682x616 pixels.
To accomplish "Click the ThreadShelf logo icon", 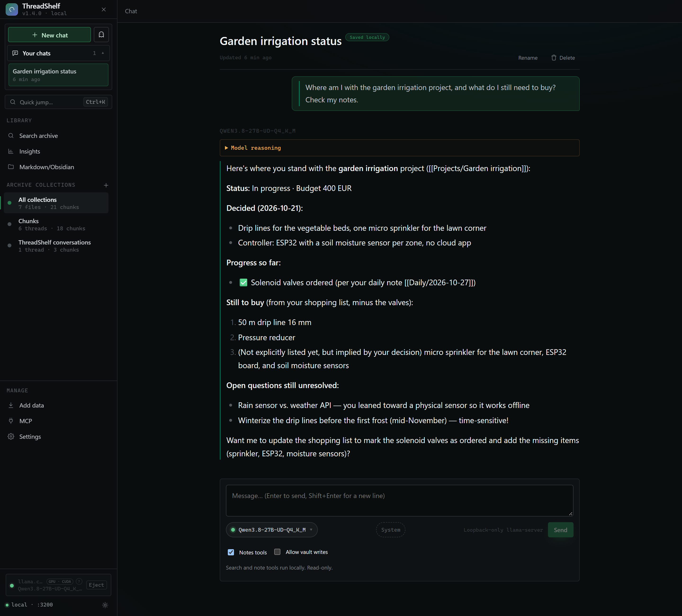I will click(12, 9).
